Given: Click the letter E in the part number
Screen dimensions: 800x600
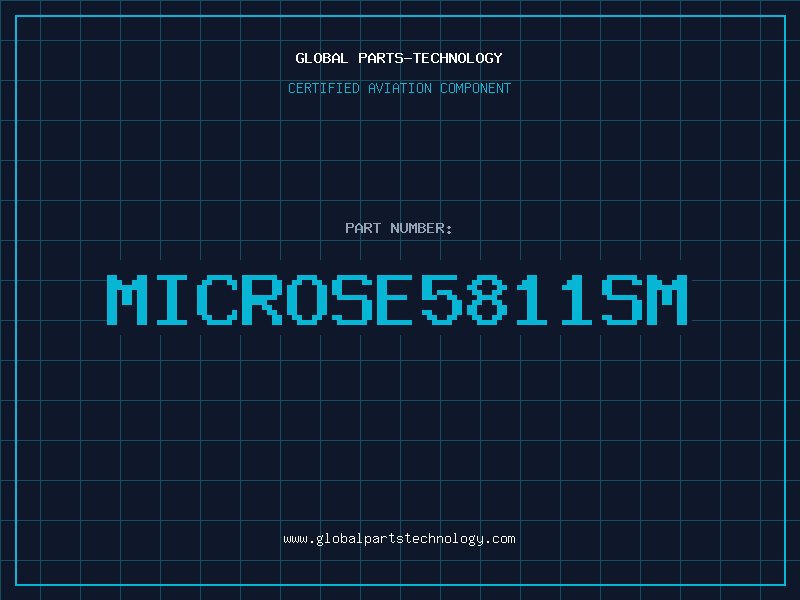Looking at the screenshot, I should [396, 299].
